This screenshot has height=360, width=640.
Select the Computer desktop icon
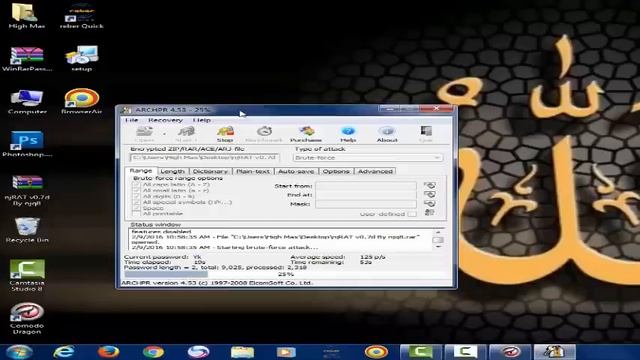click(x=27, y=102)
